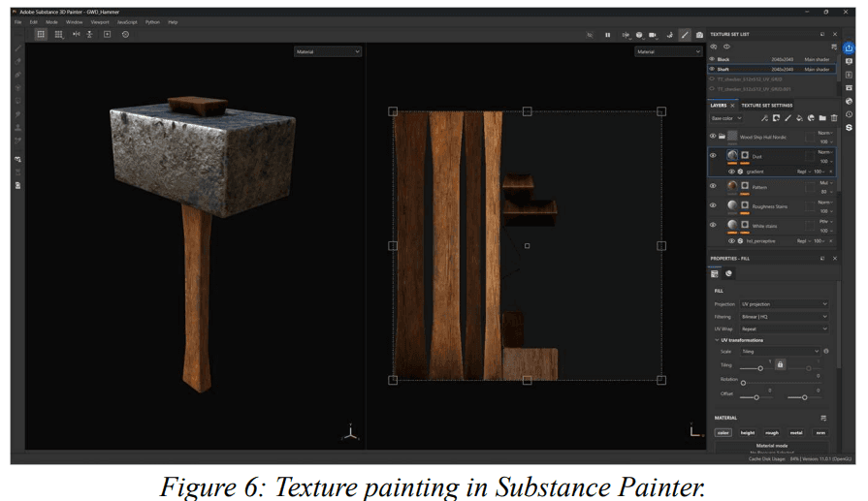
Task: Collapse the UV transformations section
Action: point(718,340)
